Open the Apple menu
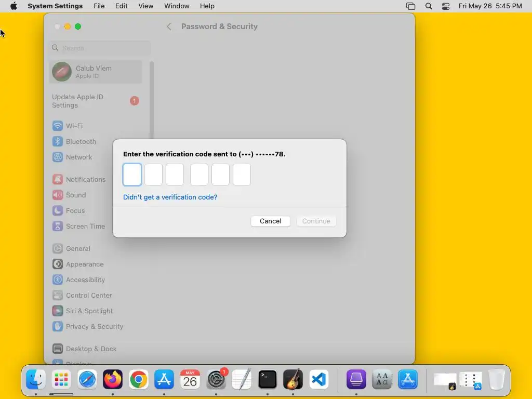 [14, 6]
